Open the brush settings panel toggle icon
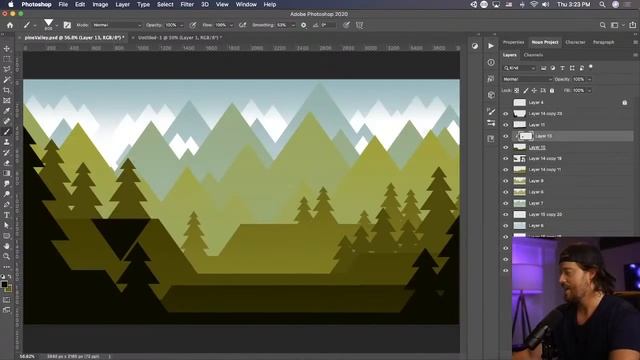640x360 pixels. tap(67, 25)
